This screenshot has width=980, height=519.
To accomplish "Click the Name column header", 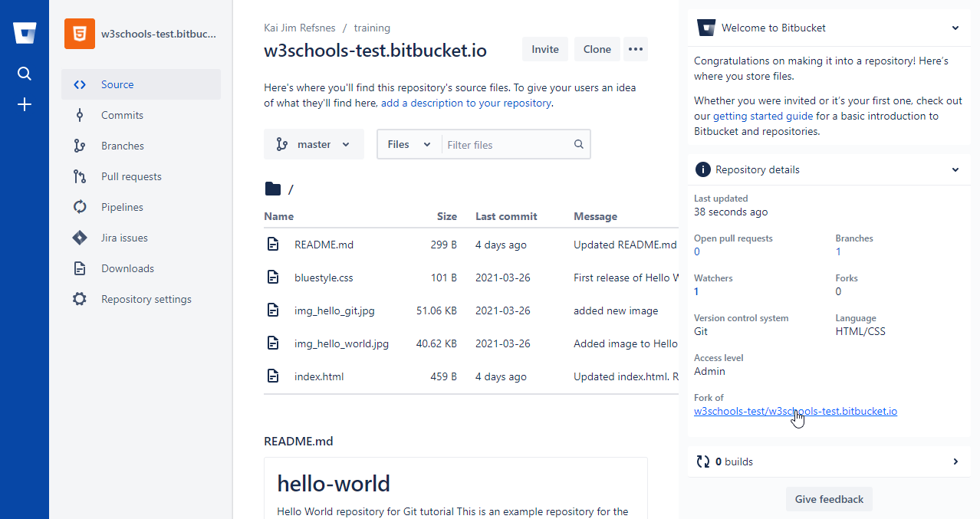I will click(278, 216).
